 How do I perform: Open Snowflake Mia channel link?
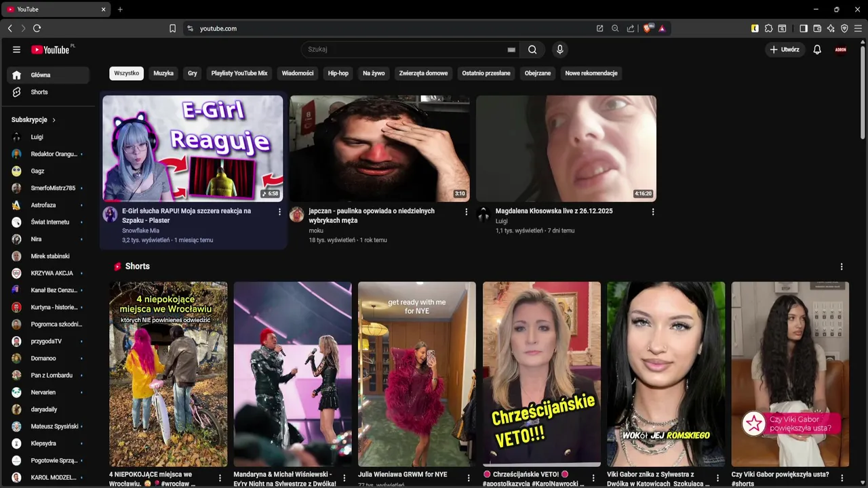[140, 230]
